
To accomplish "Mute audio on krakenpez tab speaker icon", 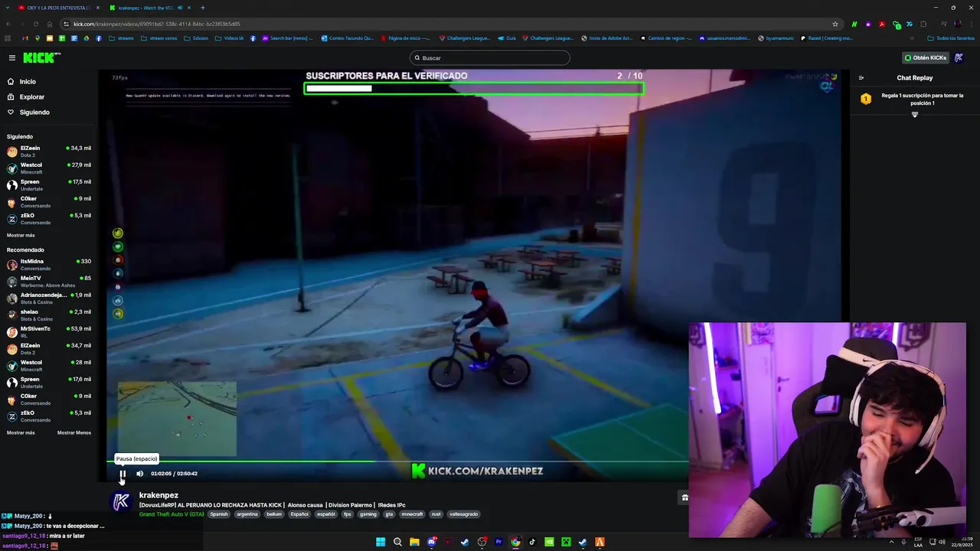I will (x=180, y=8).
